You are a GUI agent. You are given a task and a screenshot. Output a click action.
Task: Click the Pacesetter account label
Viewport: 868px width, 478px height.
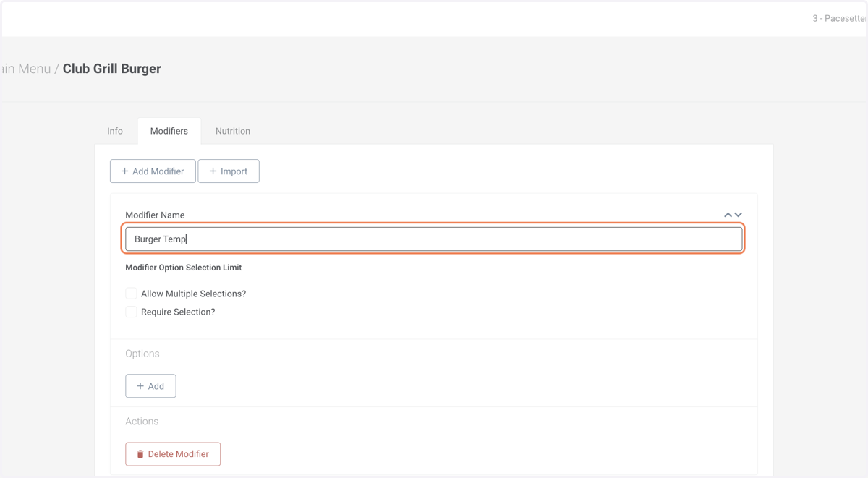click(839, 18)
